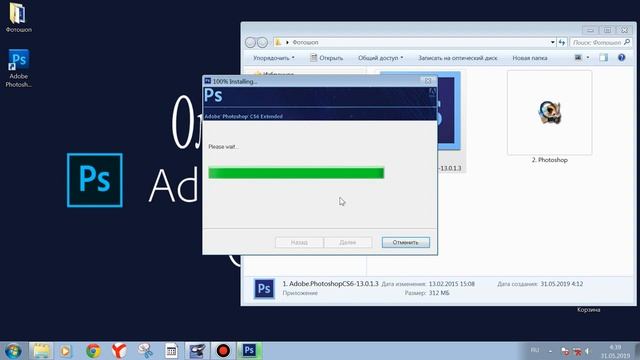The height and width of the screenshot is (360, 640).
Task: Open the Snipping Tool taskbar icon
Action: click(x=145, y=351)
